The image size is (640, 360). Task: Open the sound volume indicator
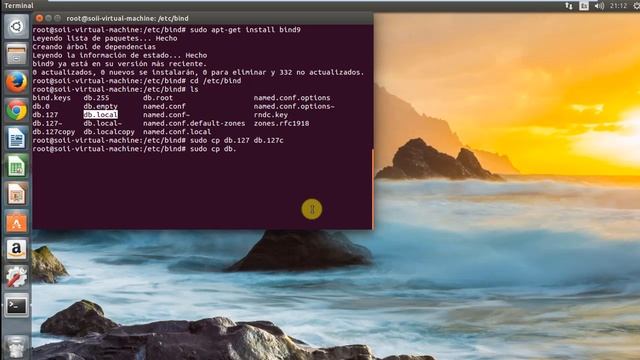coord(599,6)
